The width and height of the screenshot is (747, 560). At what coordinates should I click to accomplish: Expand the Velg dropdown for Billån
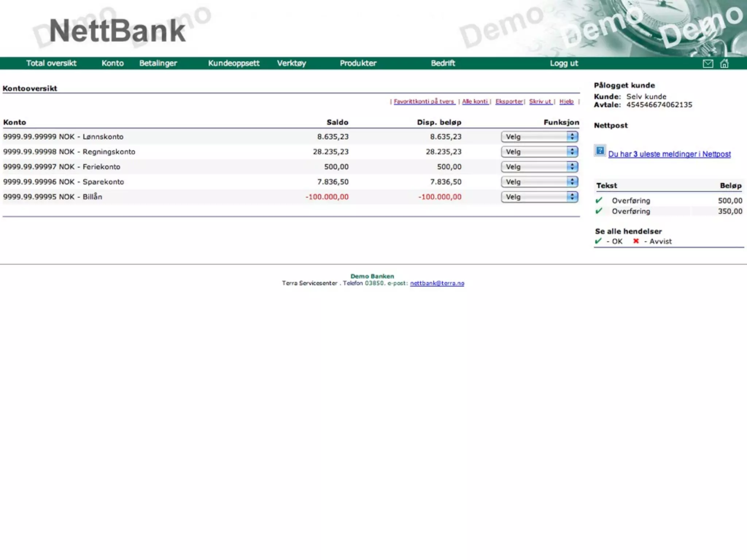[x=539, y=197]
